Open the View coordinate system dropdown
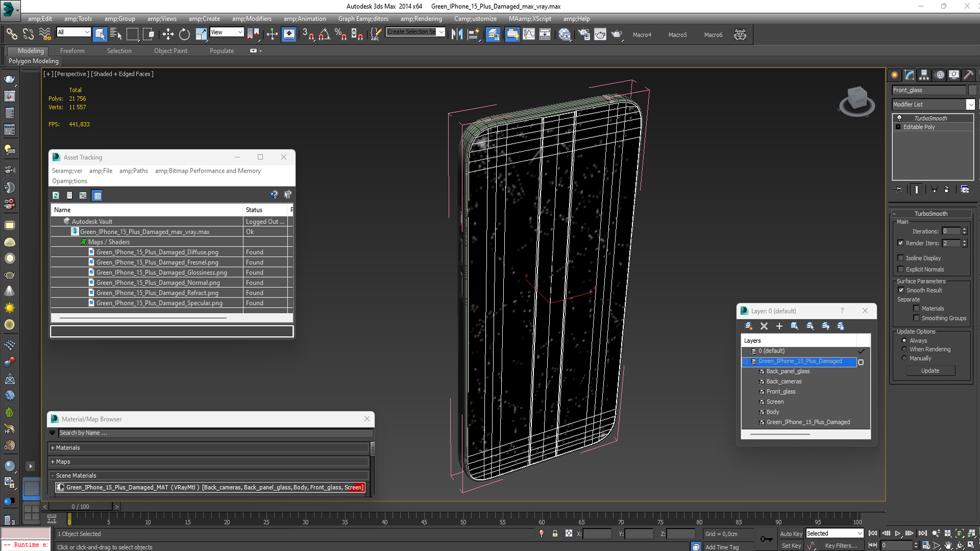The width and height of the screenshot is (980, 551). (x=227, y=32)
